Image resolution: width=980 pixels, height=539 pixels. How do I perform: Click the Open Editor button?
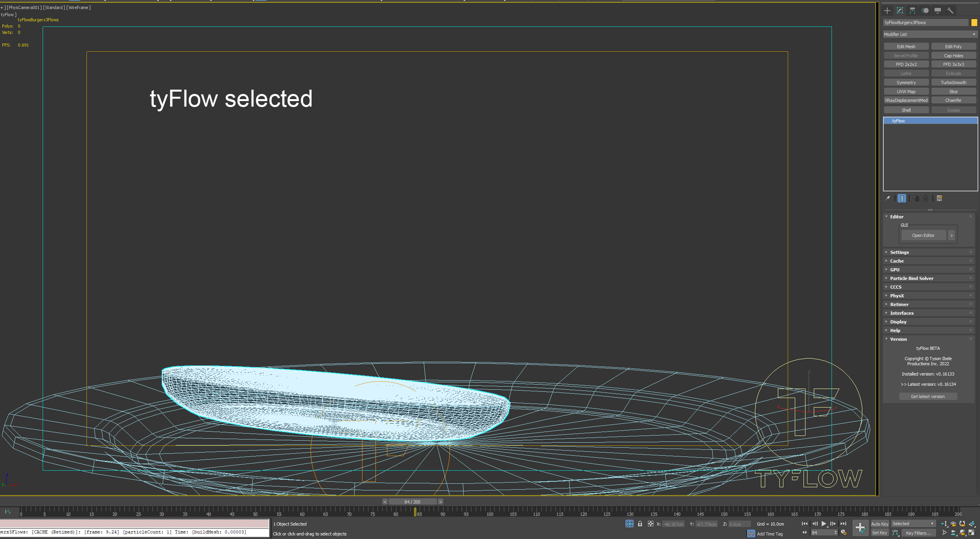pos(923,235)
